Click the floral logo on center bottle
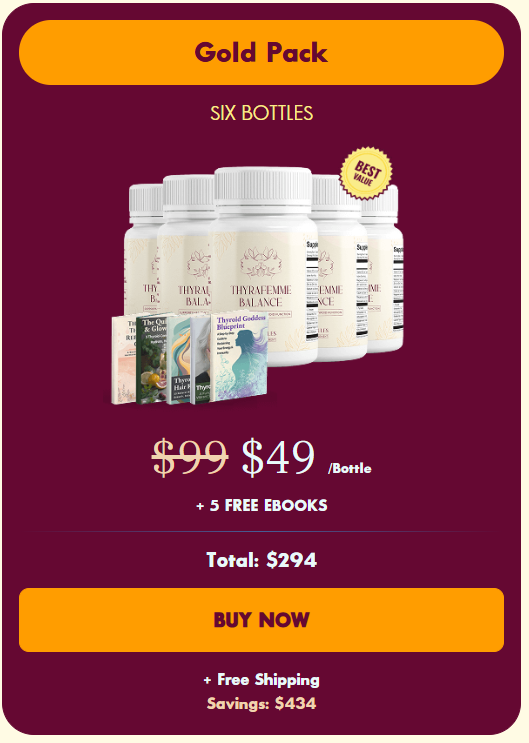The width and height of the screenshot is (529, 743). (x=261, y=263)
